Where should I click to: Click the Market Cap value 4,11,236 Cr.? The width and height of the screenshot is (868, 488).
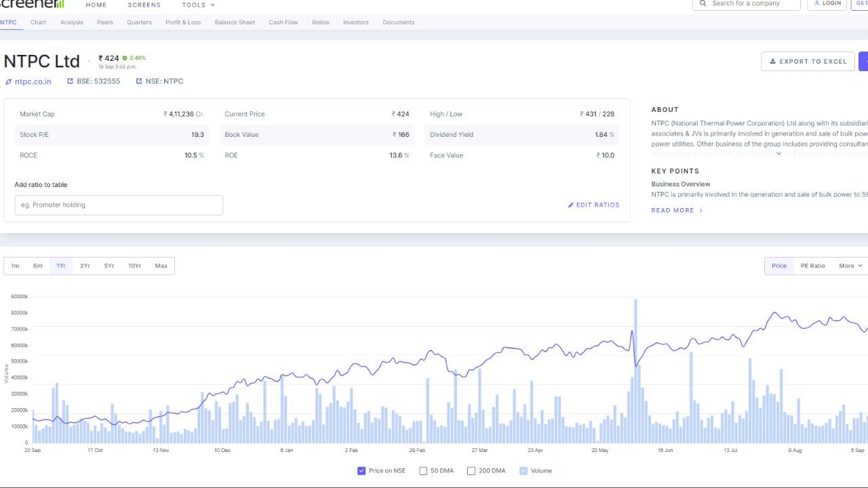pyautogui.click(x=184, y=114)
